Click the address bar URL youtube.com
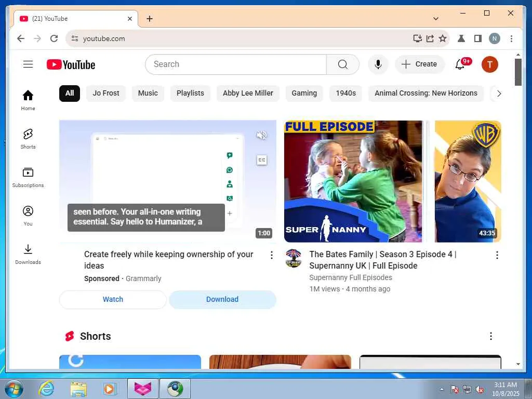 click(104, 38)
